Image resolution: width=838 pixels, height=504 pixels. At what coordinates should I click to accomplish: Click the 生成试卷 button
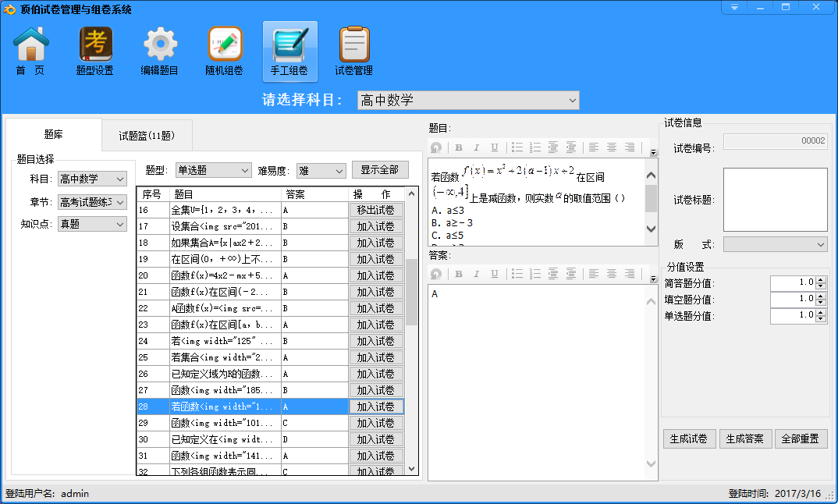689,438
